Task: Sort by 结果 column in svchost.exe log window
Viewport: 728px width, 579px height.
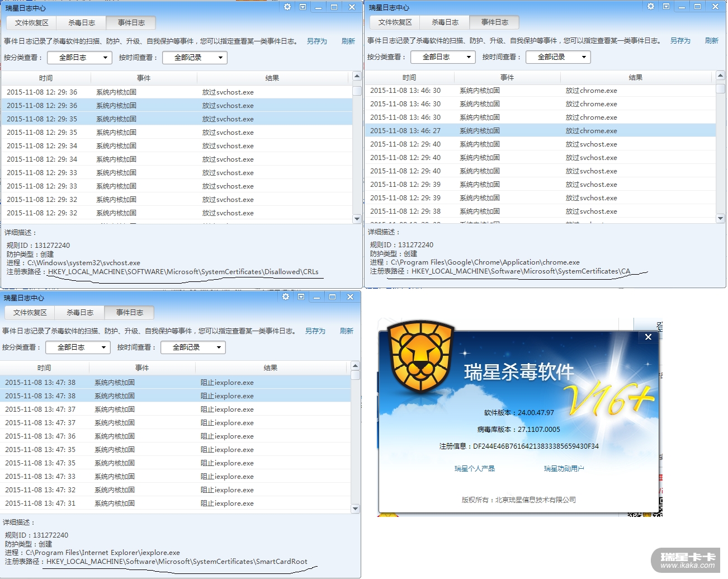Action: click(x=272, y=78)
